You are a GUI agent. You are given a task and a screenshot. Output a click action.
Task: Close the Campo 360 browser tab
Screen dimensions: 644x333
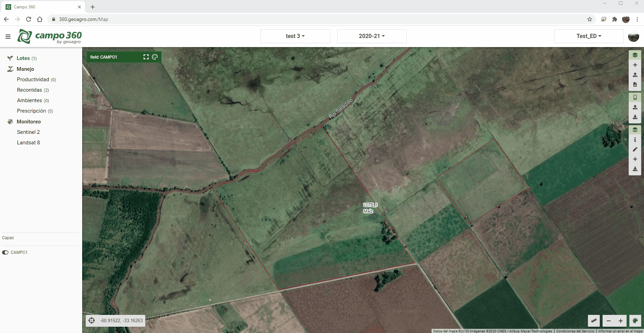tap(79, 7)
